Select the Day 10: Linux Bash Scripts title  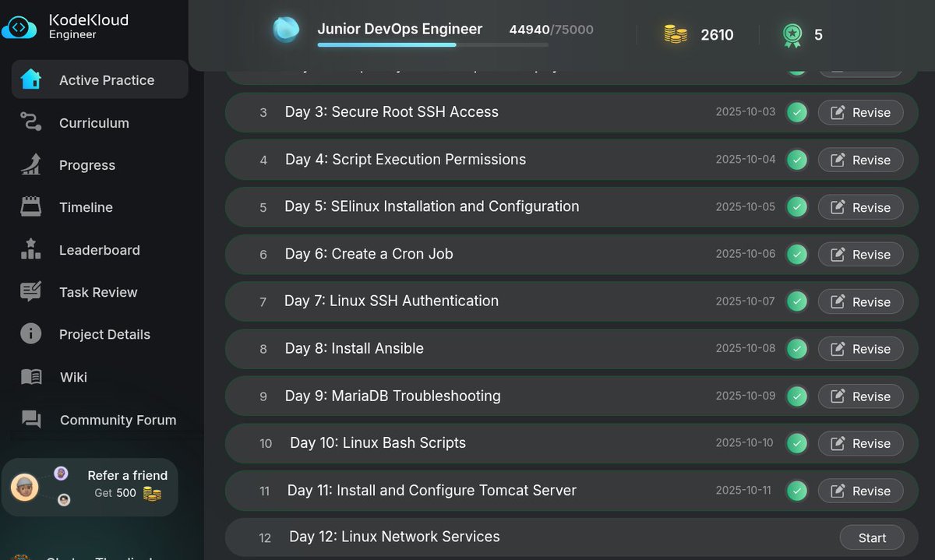point(378,442)
